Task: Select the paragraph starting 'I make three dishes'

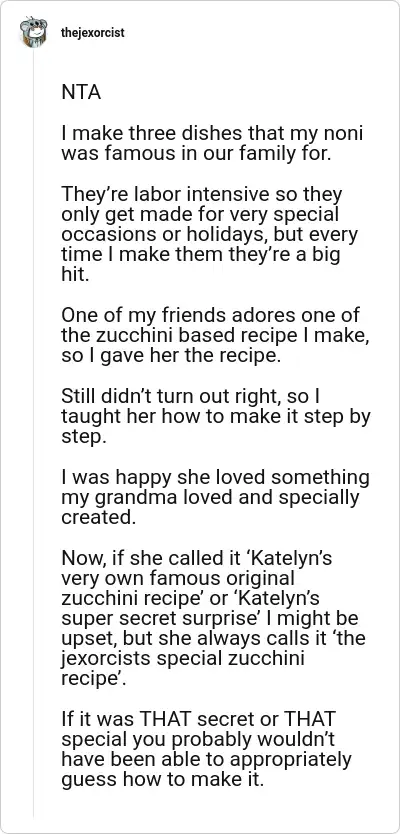Action: click(212, 143)
